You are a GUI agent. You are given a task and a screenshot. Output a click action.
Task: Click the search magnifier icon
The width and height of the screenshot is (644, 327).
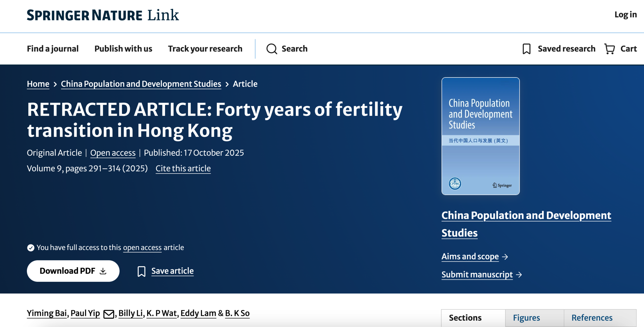tap(272, 49)
